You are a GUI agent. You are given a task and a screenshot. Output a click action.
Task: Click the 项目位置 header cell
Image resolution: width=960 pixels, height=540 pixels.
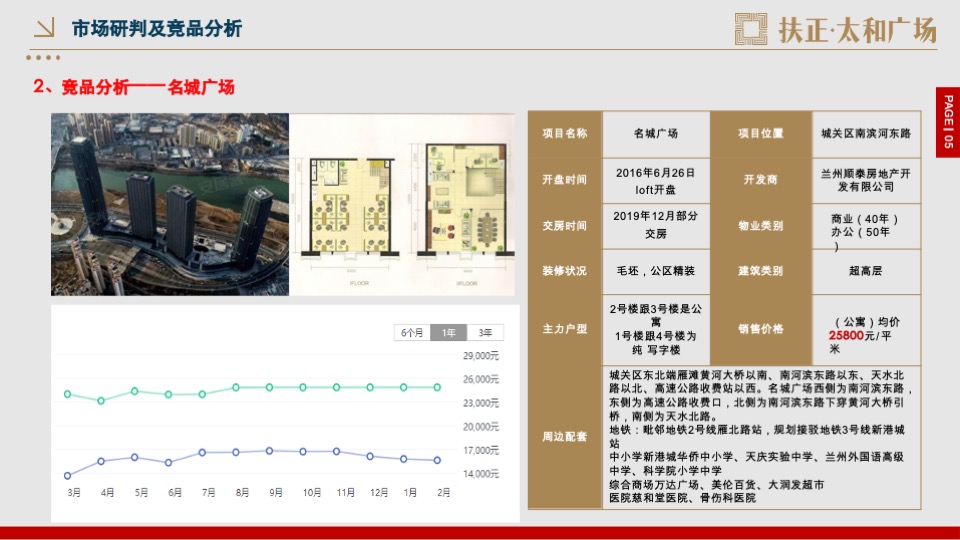click(760, 133)
